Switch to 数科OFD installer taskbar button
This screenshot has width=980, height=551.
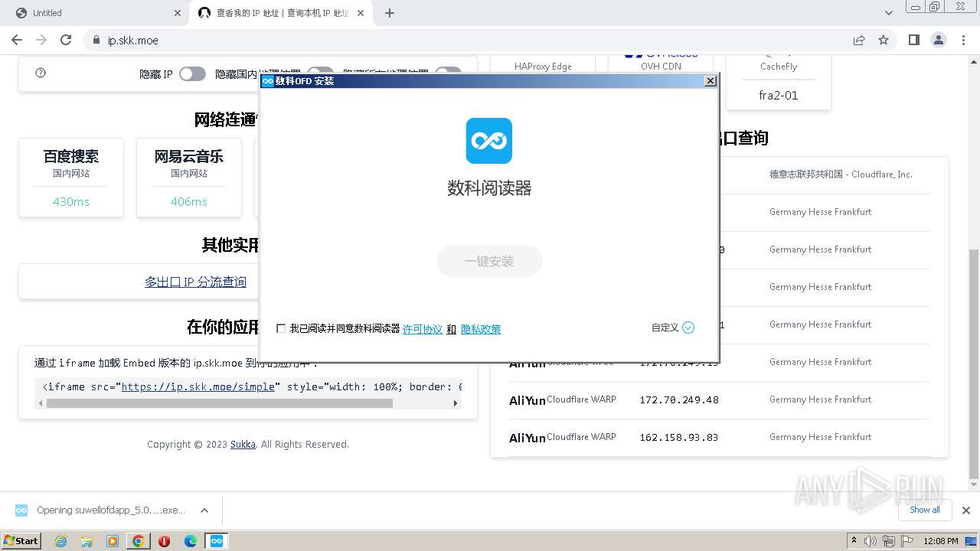217,541
